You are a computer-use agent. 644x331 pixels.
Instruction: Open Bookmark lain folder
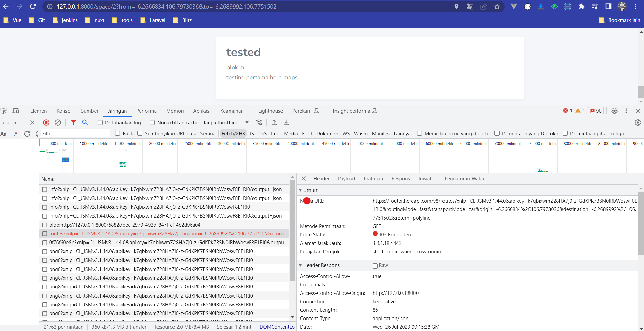pyautogui.click(x=620, y=20)
